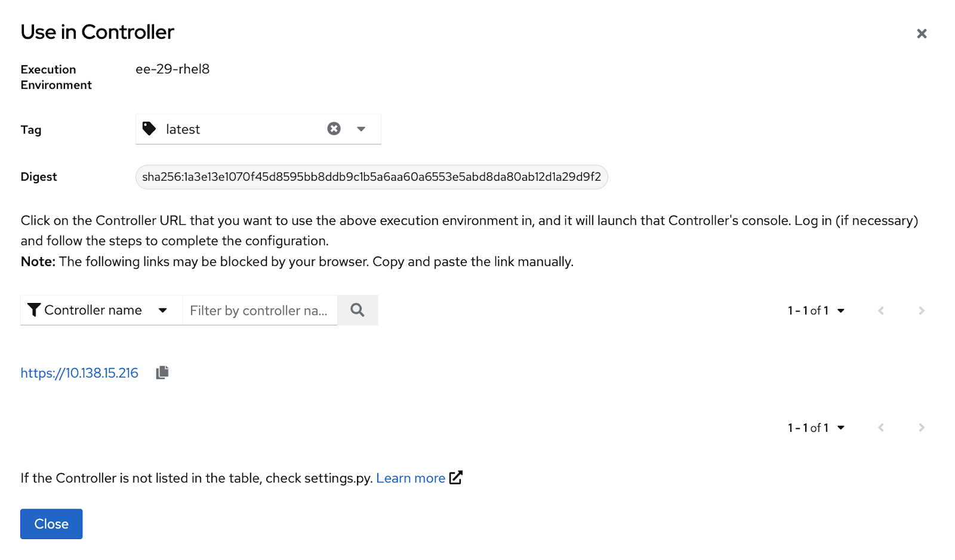Go to previous page in top pagination
Screen dimensions: 955x560
[x=881, y=311]
